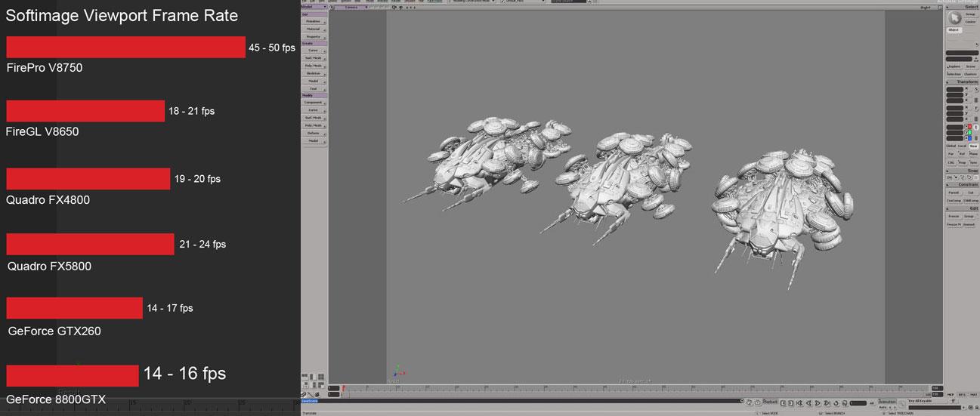Step to the previous frame
Viewport: 980px width, 416px height.
click(x=783, y=403)
